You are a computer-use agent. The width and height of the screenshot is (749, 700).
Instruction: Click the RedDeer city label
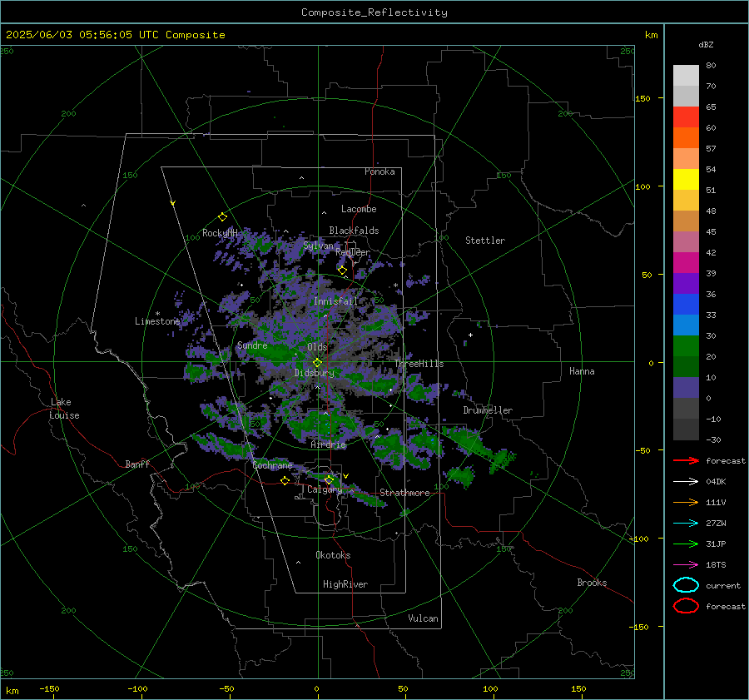(x=353, y=252)
